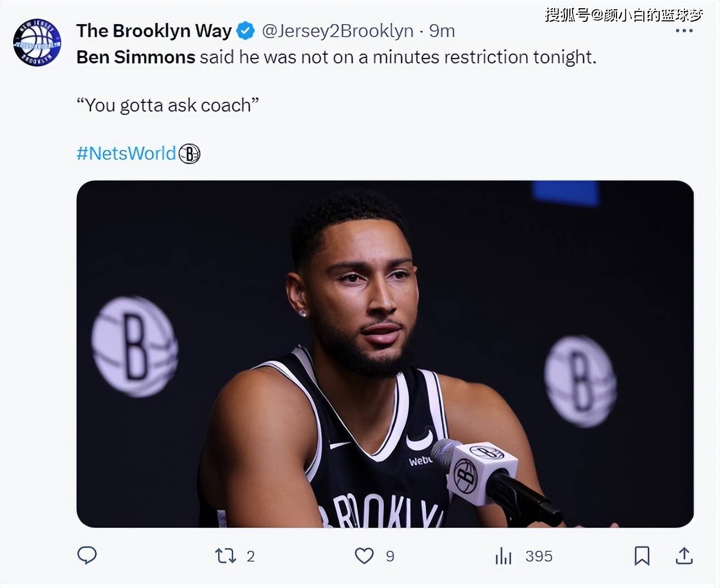This screenshot has height=588, width=720.
Task: Open the @Jersey2Brooklyn handle
Action: [338, 31]
